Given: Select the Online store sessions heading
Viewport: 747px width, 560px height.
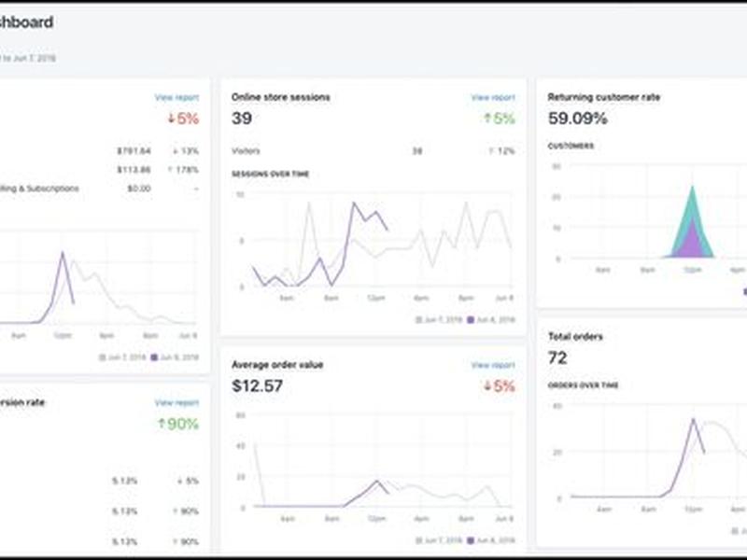Looking at the screenshot, I should [281, 97].
